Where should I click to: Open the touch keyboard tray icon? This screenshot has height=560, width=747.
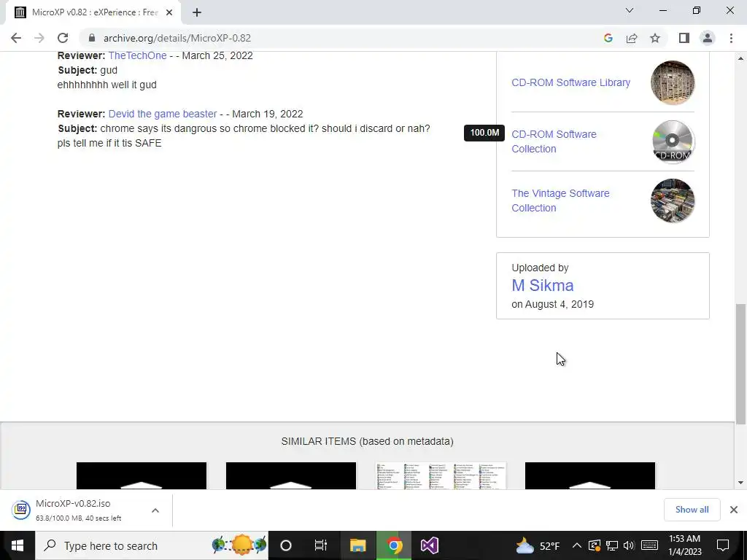(x=650, y=545)
